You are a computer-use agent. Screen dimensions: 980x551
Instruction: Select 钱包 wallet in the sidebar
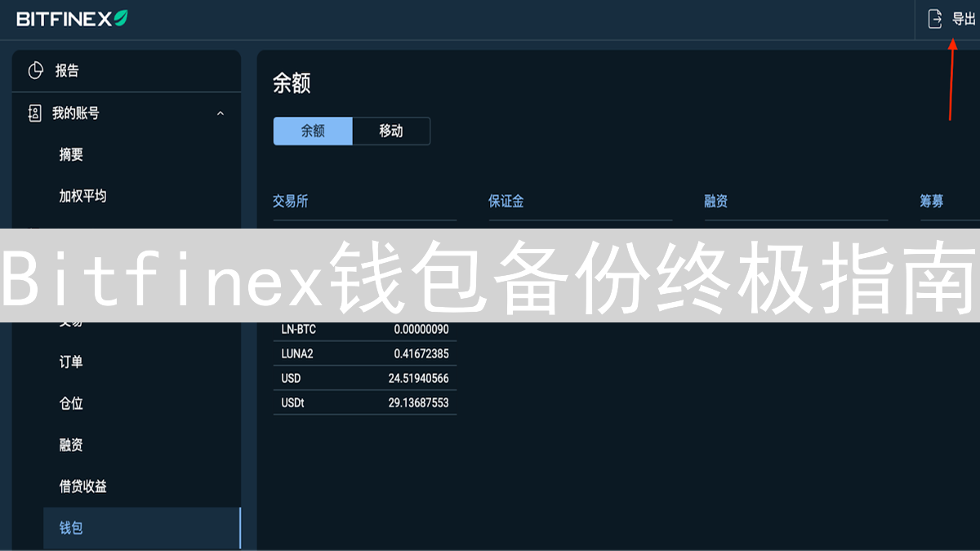(x=142, y=528)
